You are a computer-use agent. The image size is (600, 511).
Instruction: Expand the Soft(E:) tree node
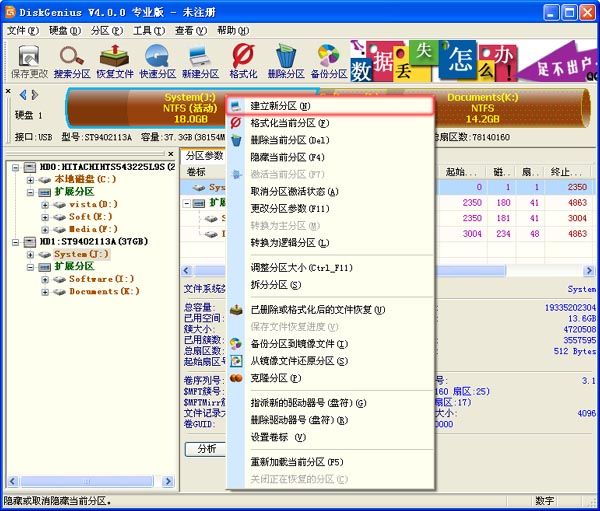(x=45, y=217)
